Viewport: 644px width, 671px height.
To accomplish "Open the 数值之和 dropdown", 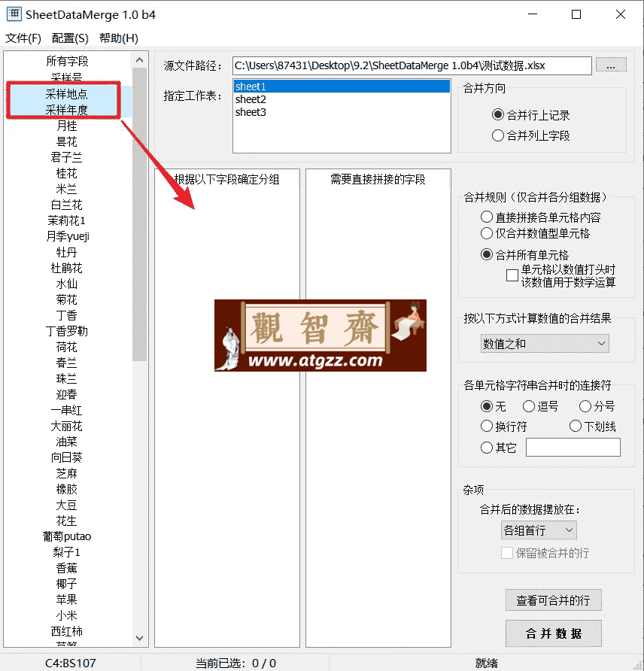I will point(545,344).
